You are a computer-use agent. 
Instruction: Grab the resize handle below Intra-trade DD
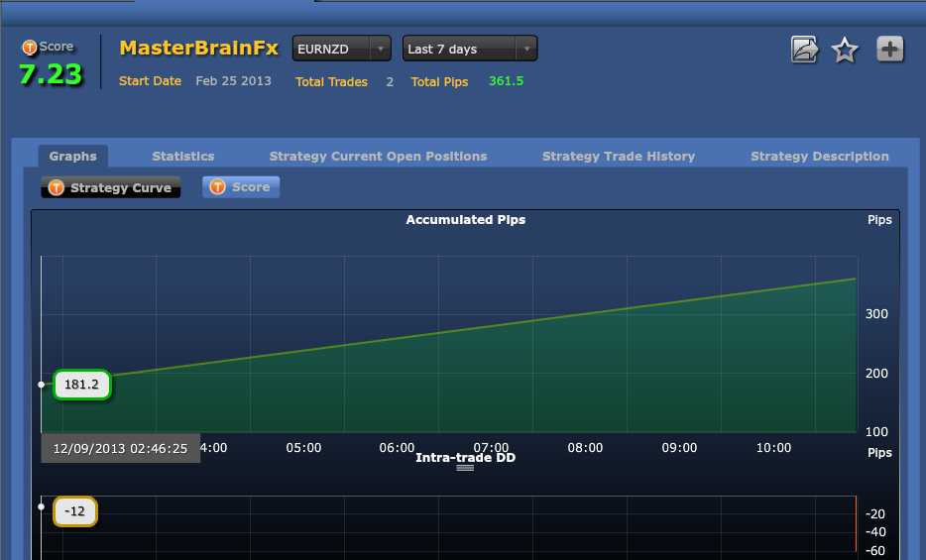465,468
